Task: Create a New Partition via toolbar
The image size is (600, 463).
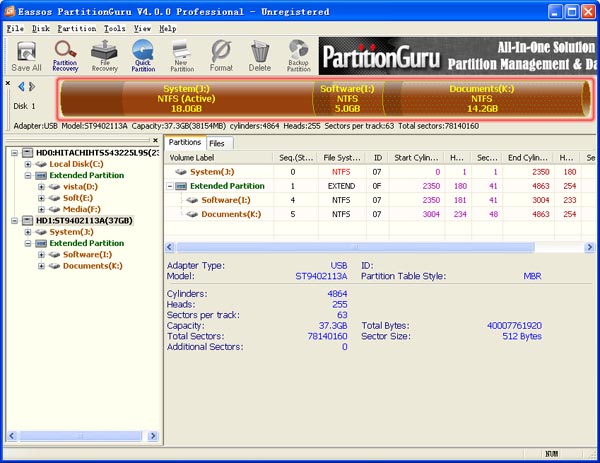Action: point(182,56)
